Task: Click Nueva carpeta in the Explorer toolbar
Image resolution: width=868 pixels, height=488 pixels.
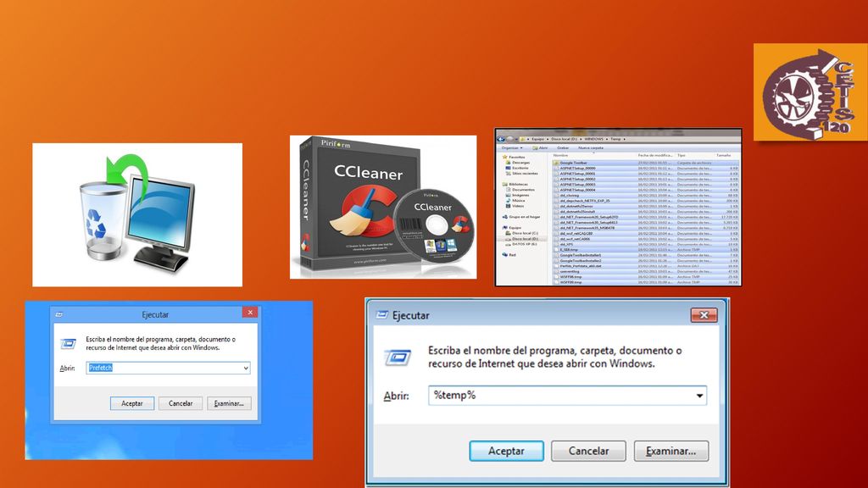Action: (x=591, y=147)
